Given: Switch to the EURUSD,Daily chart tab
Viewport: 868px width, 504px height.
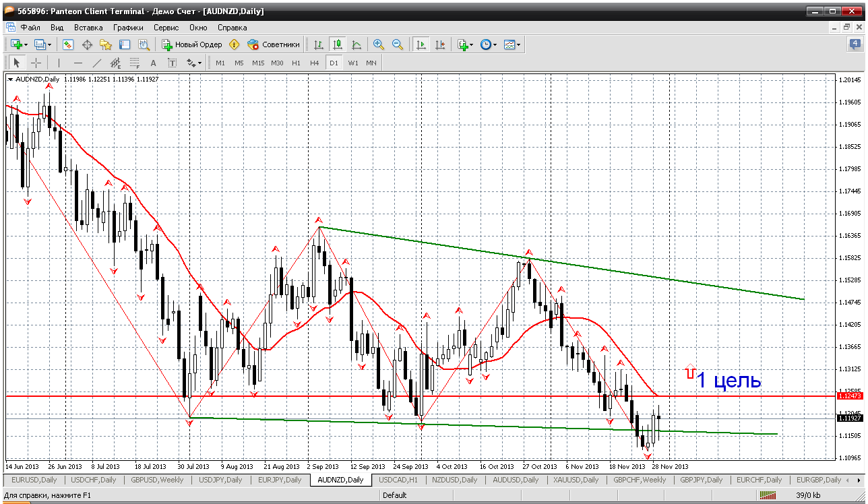Looking at the screenshot, I should [x=34, y=480].
